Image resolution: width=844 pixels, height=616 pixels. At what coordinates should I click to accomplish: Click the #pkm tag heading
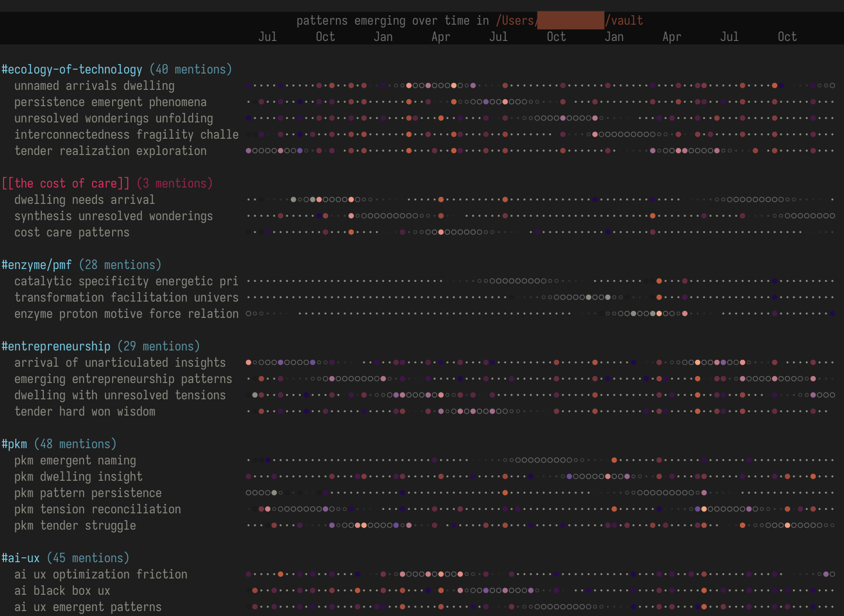[x=14, y=444]
